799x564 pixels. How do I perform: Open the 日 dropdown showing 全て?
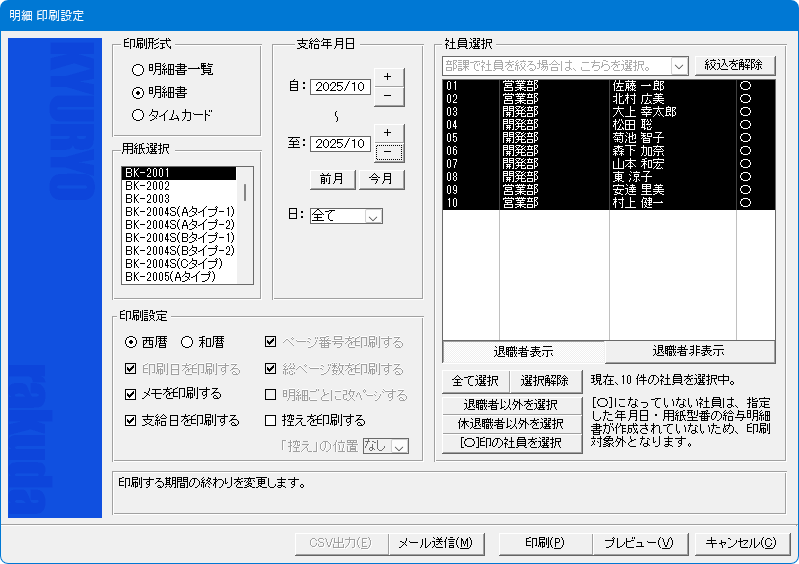coord(373,216)
